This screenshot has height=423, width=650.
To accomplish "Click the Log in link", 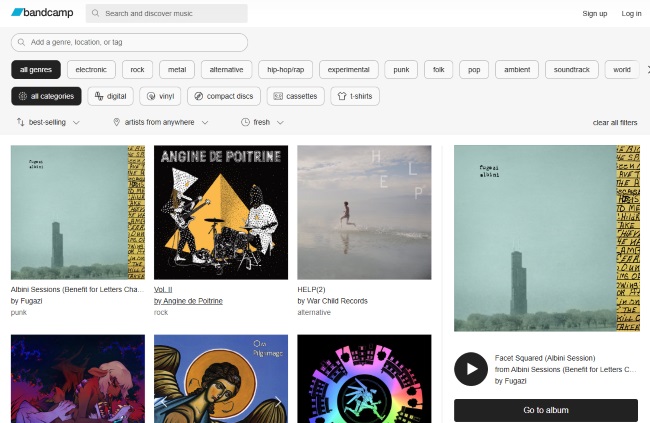I will [x=631, y=13].
